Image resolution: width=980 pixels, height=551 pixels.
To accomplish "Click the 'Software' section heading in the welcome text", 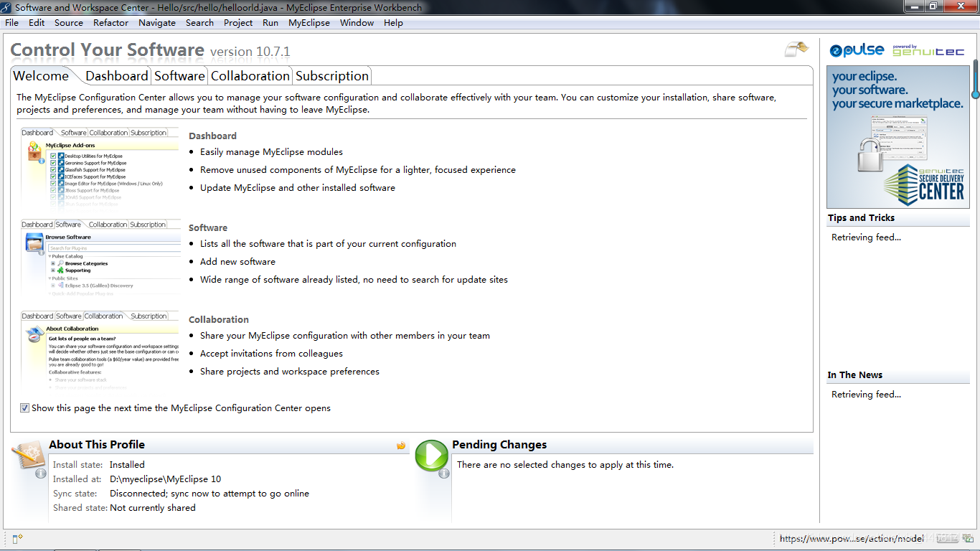I will (x=208, y=227).
